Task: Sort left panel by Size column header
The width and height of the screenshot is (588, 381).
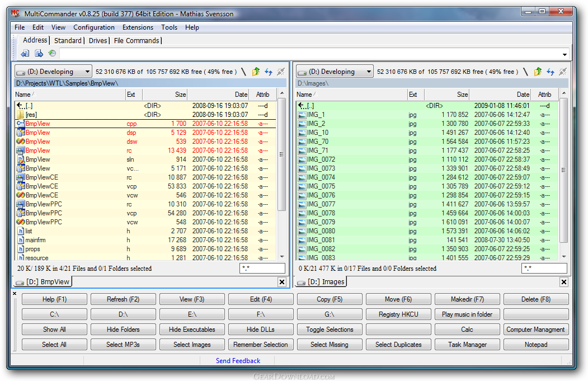Action: (164, 95)
